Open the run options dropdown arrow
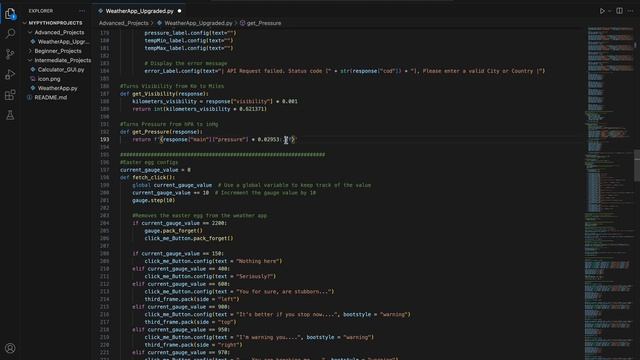 click(609, 11)
